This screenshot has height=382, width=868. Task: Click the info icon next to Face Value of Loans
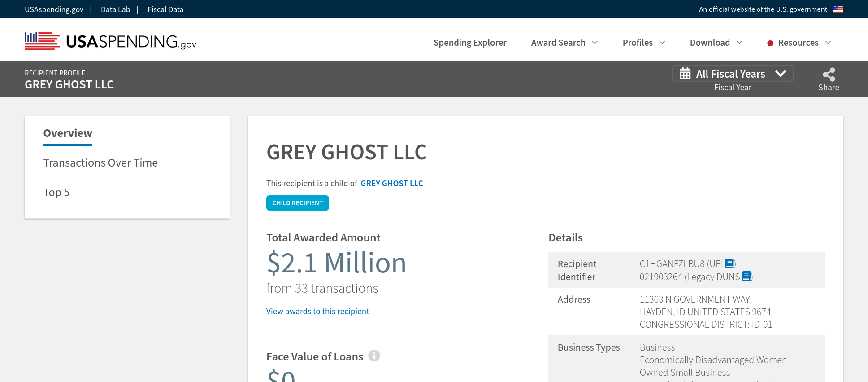coord(374,356)
